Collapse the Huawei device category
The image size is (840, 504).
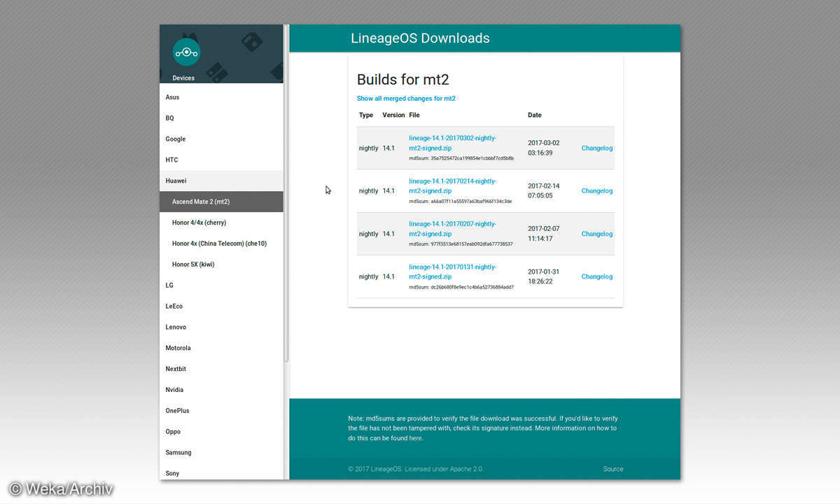pos(221,181)
